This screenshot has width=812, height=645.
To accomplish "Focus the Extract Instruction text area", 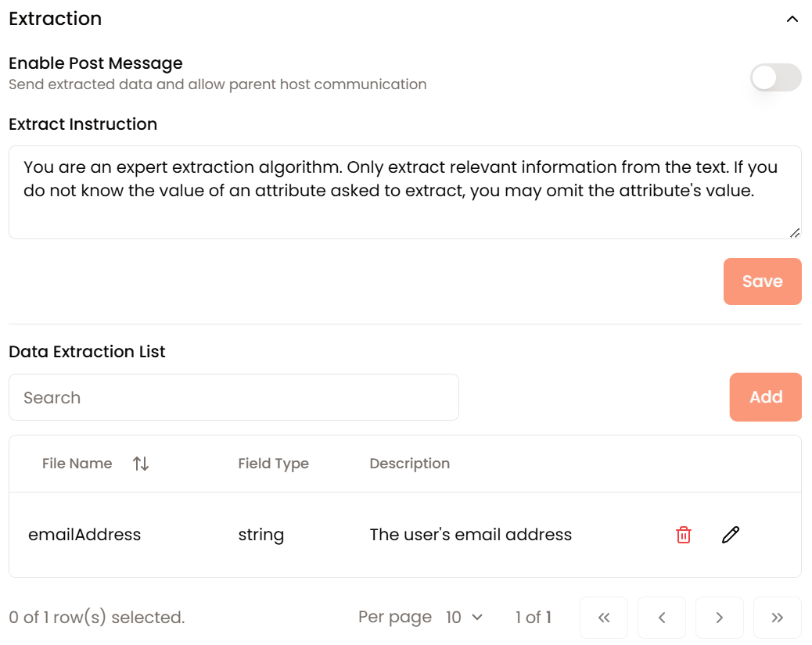I will click(405, 192).
